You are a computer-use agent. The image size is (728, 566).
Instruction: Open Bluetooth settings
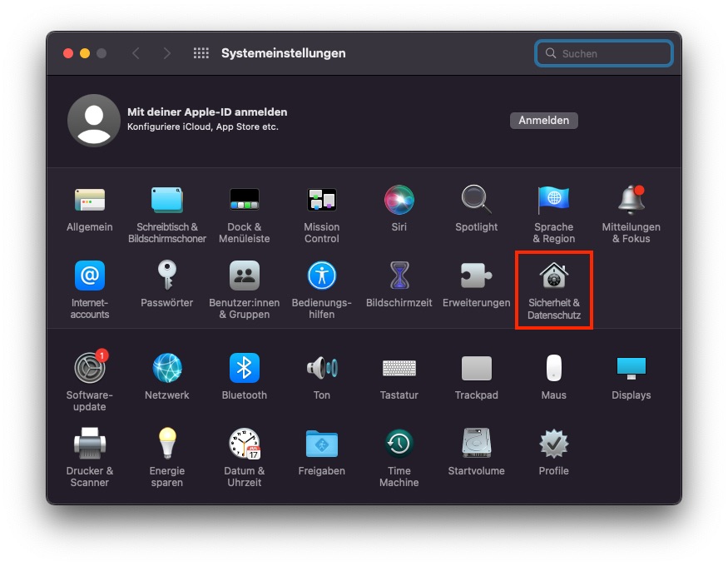(244, 369)
